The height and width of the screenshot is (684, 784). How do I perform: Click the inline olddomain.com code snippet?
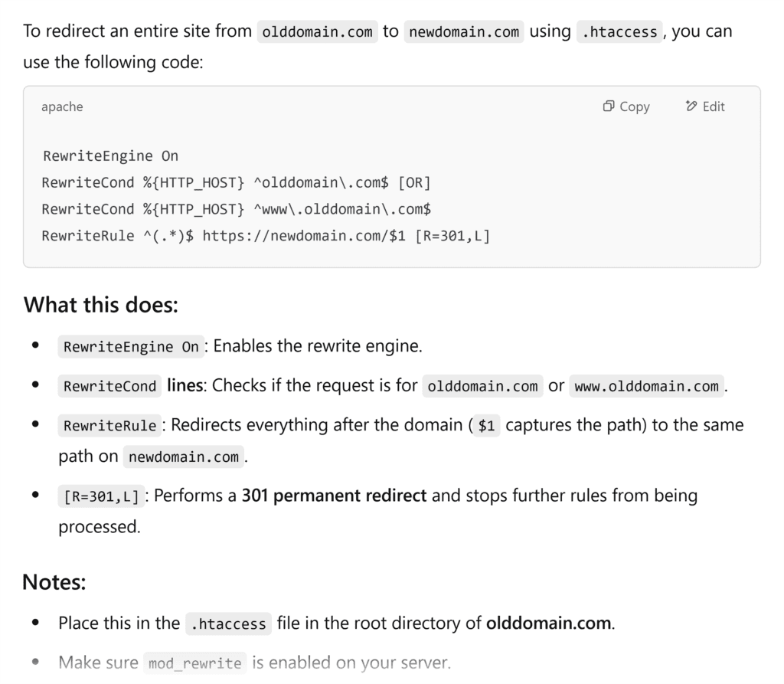click(x=317, y=31)
